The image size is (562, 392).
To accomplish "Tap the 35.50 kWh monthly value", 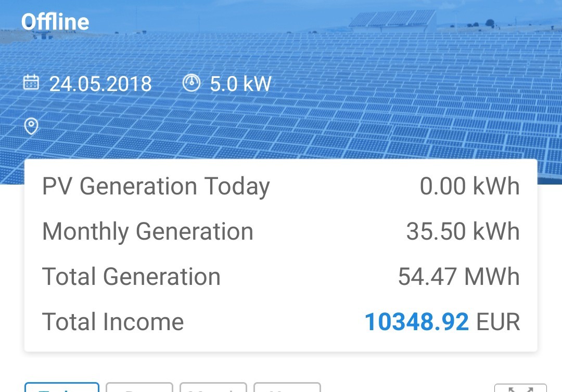I will tap(463, 231).
